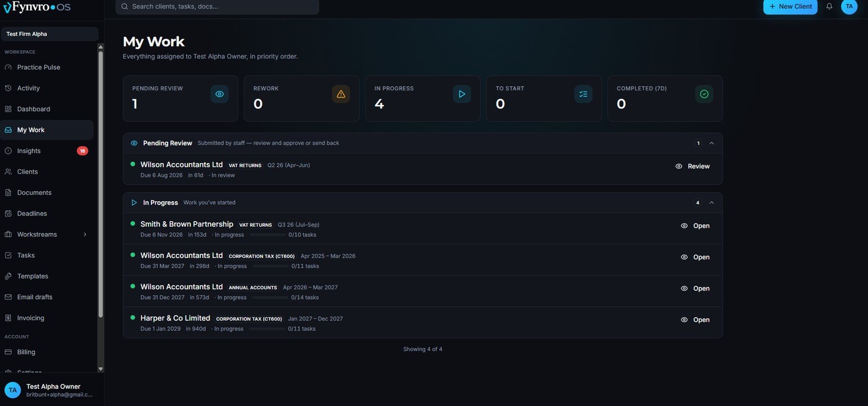Click the Test Alpha Owner profile footer
The image size is (868, 406).
click(52, 390)
